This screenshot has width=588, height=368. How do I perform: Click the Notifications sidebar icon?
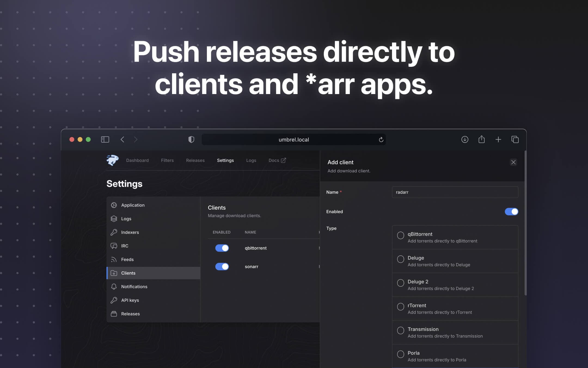(x=114, y=286)
